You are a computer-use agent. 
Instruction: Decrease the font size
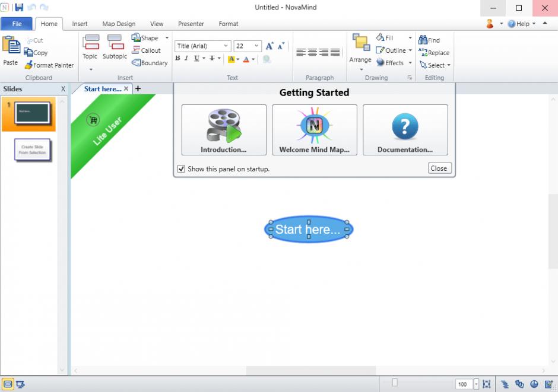click(x=281, y=46)
